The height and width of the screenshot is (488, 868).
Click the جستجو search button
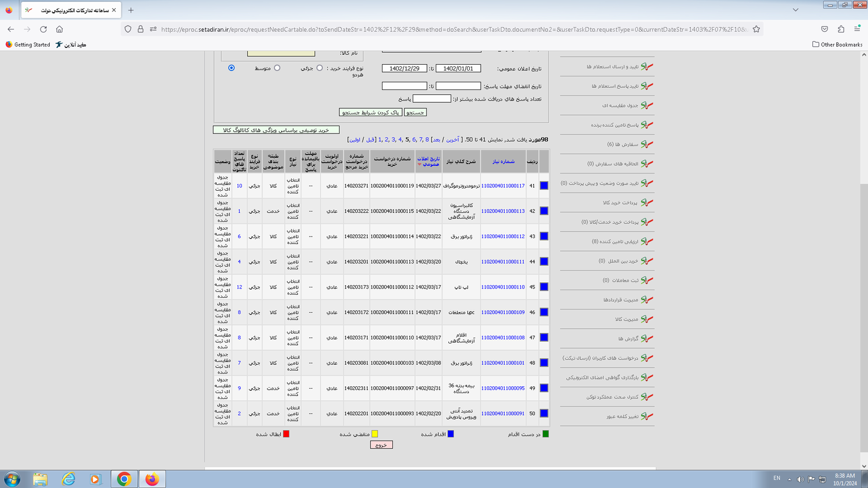[x=415, y=112]
